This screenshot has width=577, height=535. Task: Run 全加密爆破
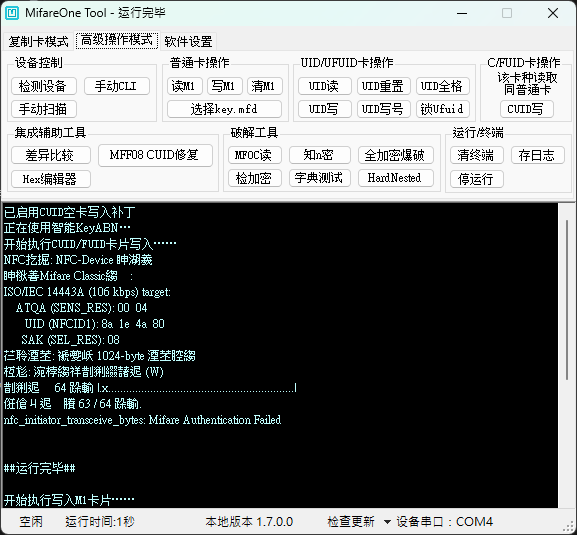point(395,155)
